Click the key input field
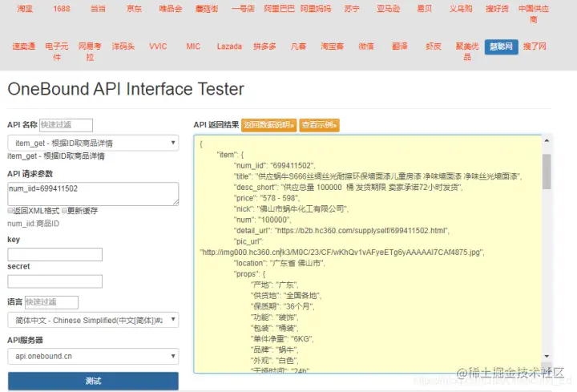577x392 pixels. (x=54, y=254)
